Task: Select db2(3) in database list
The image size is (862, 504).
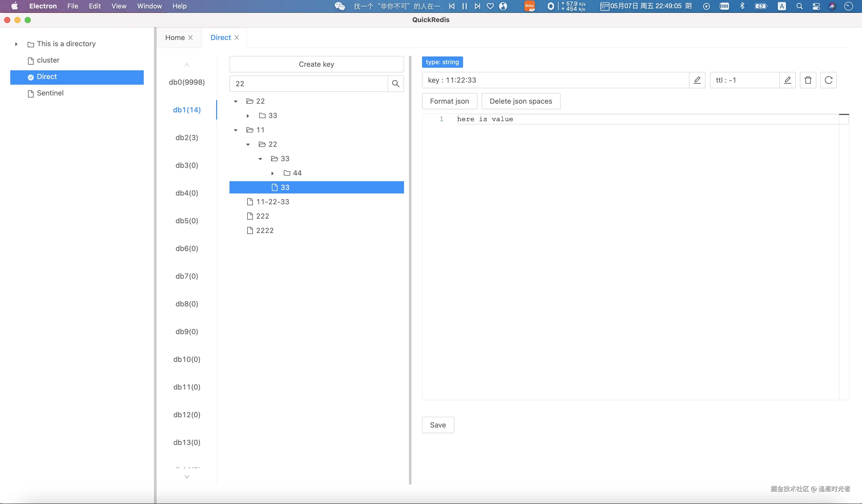Action: [x=187, y=138]
